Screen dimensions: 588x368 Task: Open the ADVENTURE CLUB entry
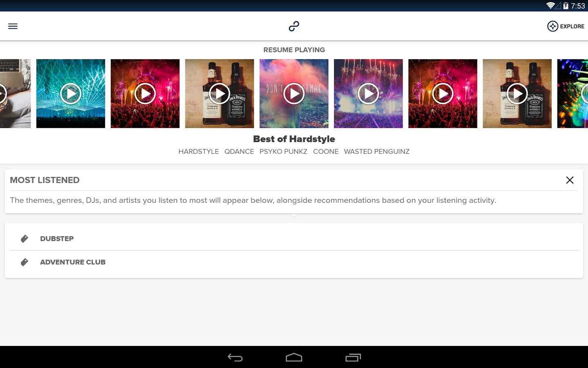[x=294, y=263]
